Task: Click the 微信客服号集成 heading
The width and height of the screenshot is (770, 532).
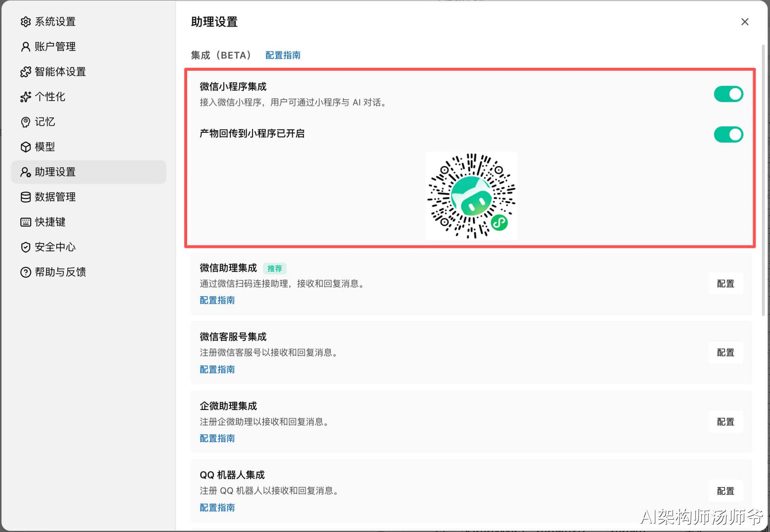Action: coord(233,337)
